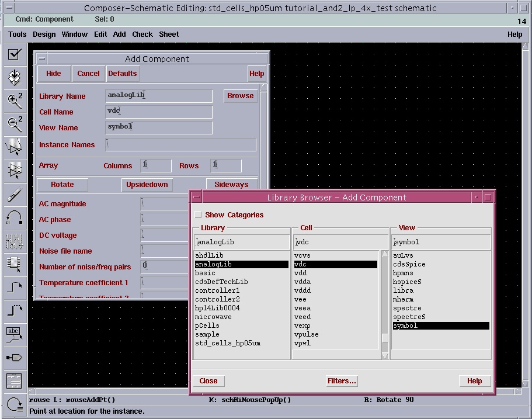Open the Property editing icon
The image size is (532, 419).
15,241
